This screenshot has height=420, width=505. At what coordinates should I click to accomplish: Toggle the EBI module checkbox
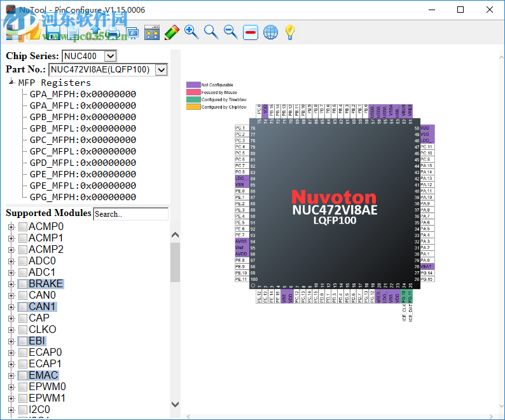point(22,341)
